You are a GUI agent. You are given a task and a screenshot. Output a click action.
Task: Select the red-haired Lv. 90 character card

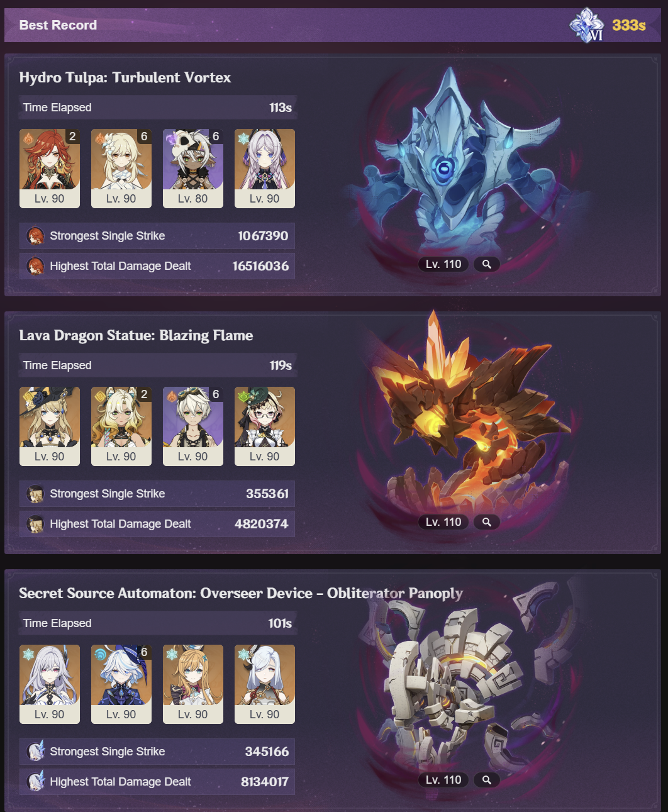tap(50, 169)
